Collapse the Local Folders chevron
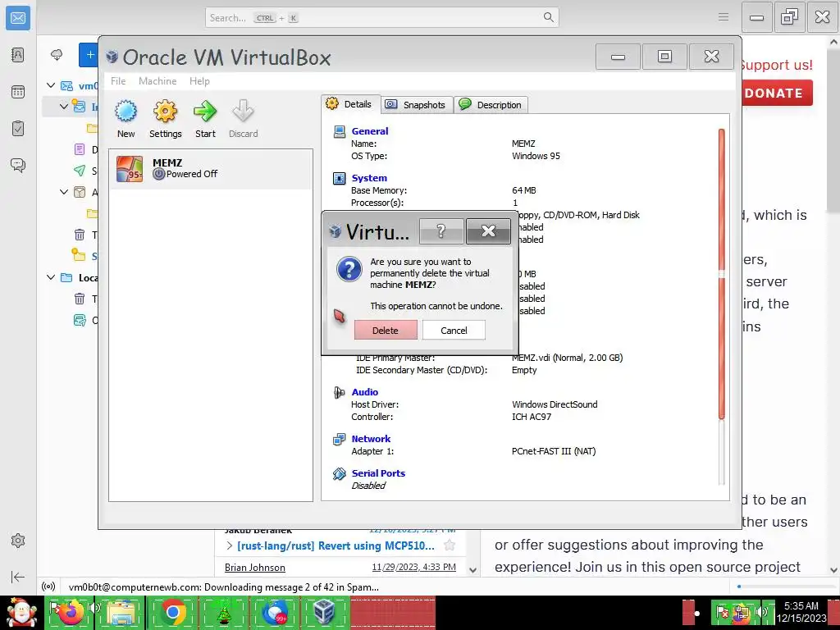 (x=51, y=277)
